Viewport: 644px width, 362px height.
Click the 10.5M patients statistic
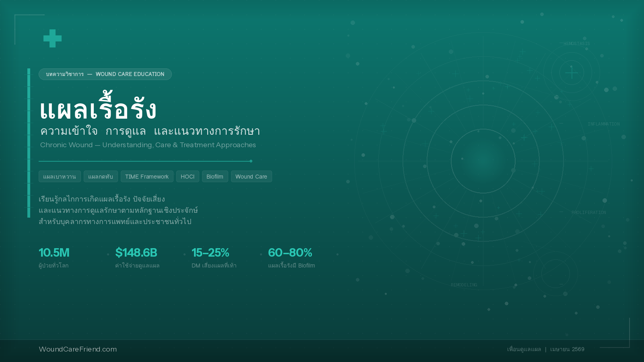(54, 253)
